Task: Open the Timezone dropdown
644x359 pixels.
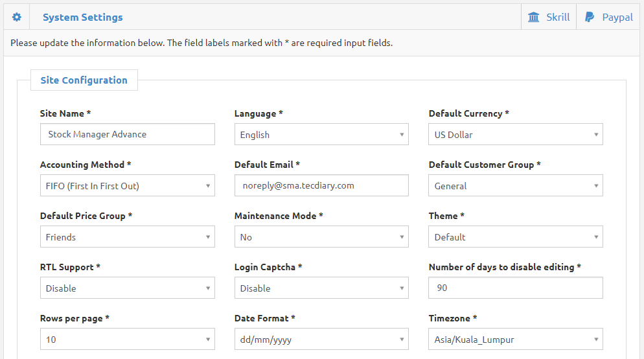Action: tap(516, 340)
